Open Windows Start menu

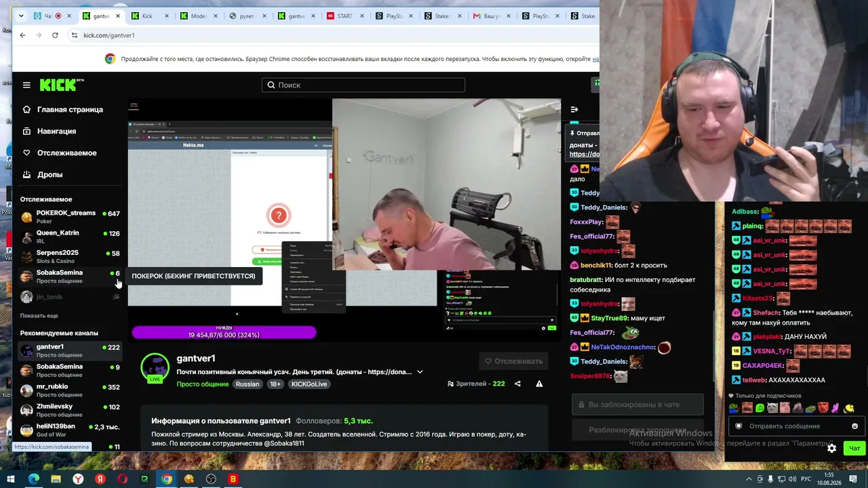click(x=11, y=479)
